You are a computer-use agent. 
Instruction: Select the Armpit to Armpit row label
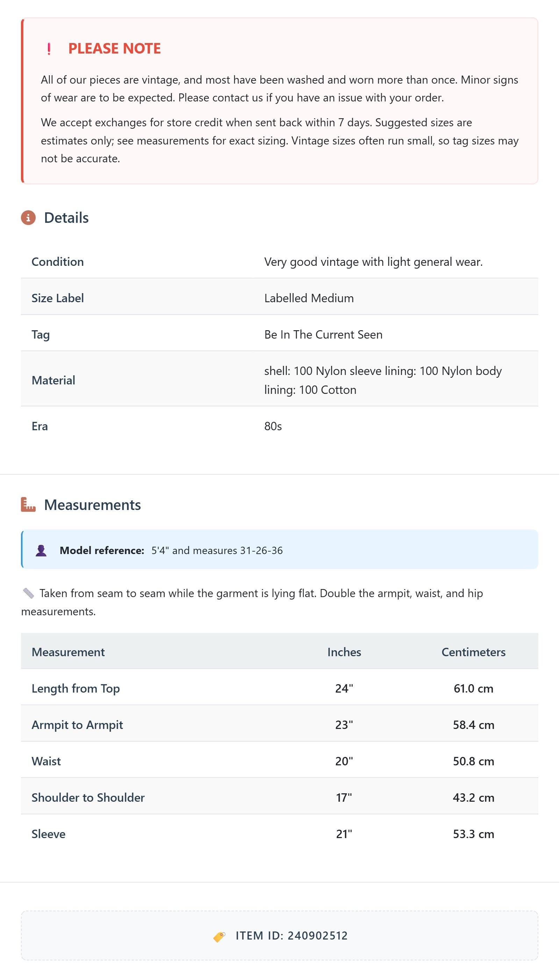point(77,725)
